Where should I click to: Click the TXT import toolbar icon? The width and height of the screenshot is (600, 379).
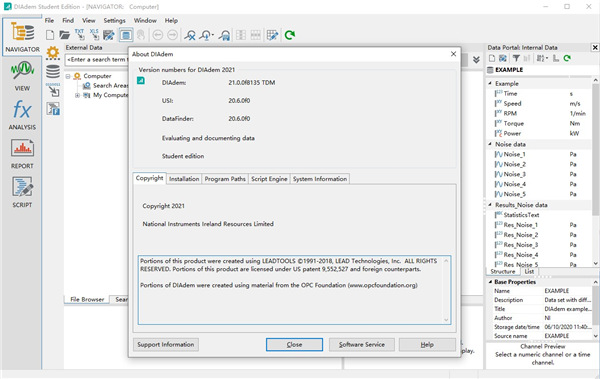tap(80, 34)
